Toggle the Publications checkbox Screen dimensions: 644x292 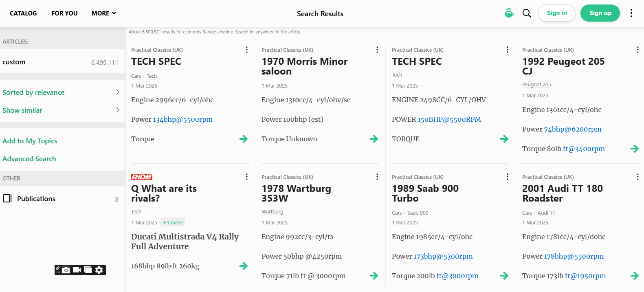pos(7,198)
